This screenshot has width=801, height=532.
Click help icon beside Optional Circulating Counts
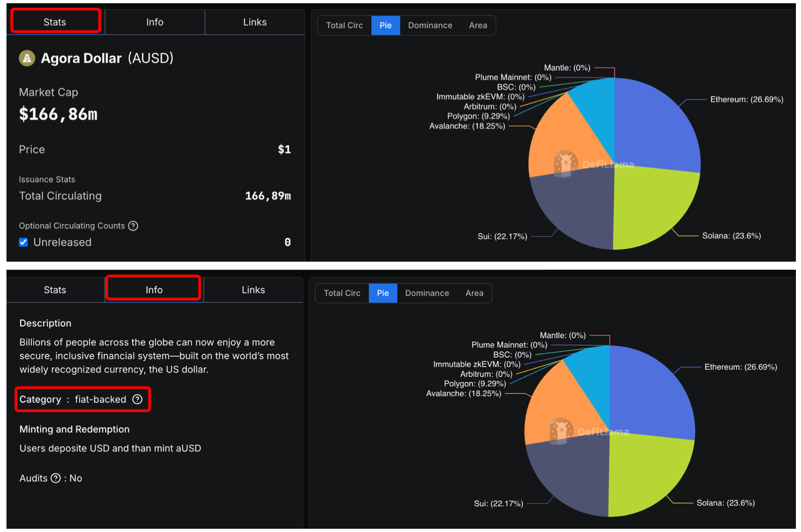point(133,226)
